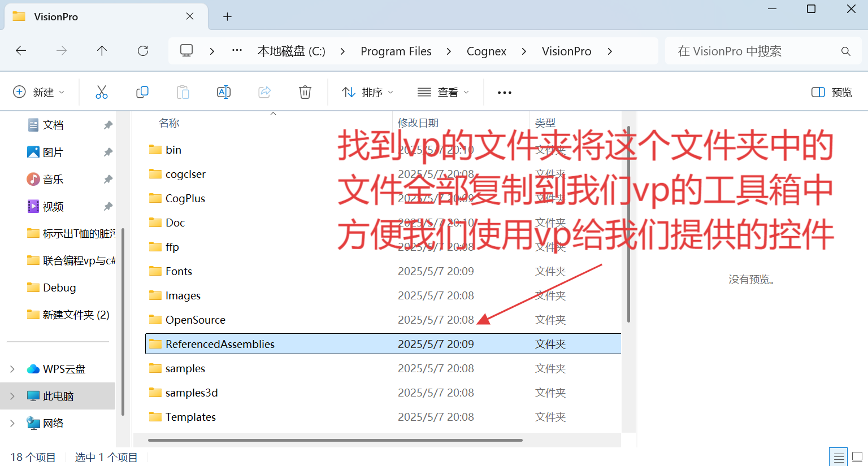Click the horizontal scrollbar of file list

coord(335,440)
